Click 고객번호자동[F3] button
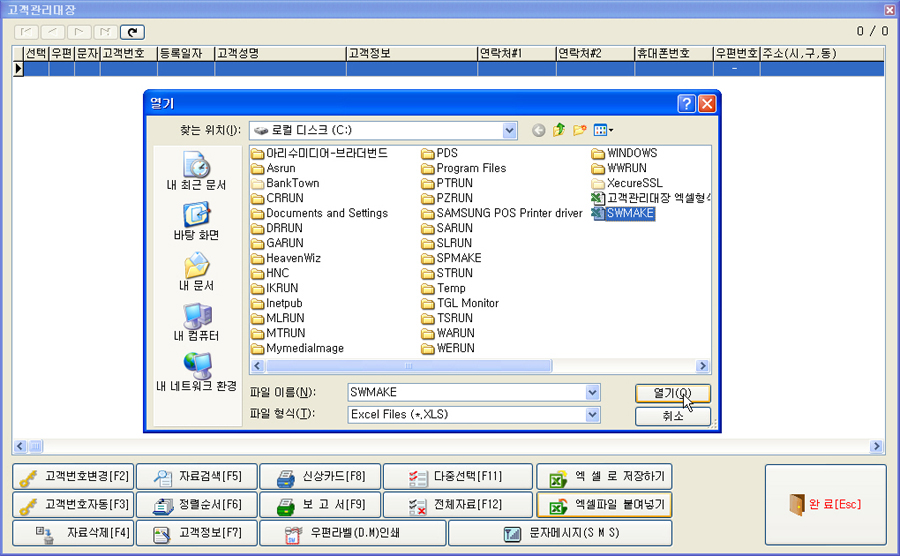This screenshot has height=556, width=900. tap(73, 504)
